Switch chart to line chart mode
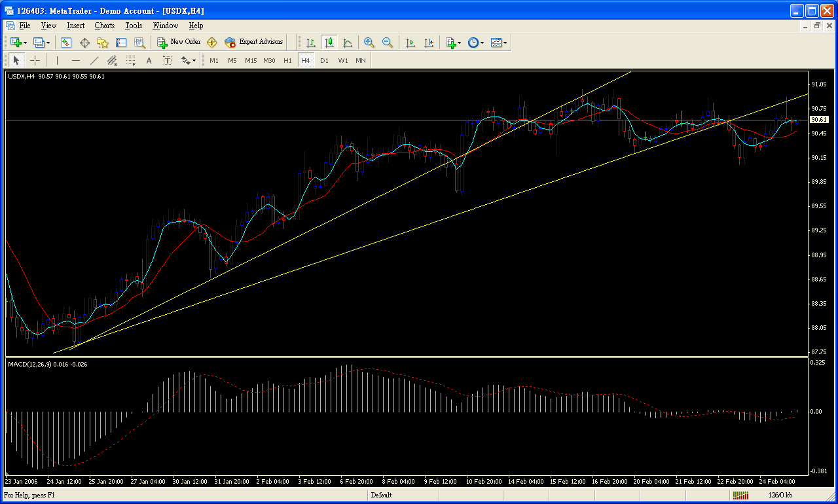This screenshot has width=838, height=504. (x=348, y=43)
